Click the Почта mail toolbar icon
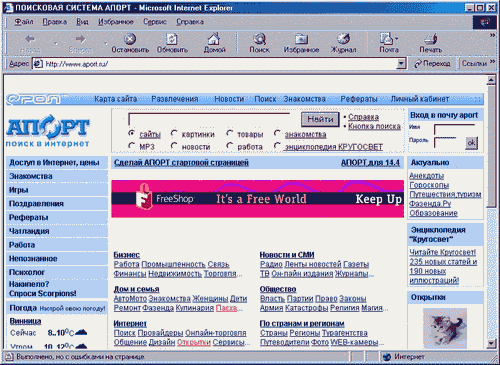The height and width of the screenshot is (365, 500). coord(386,39)
